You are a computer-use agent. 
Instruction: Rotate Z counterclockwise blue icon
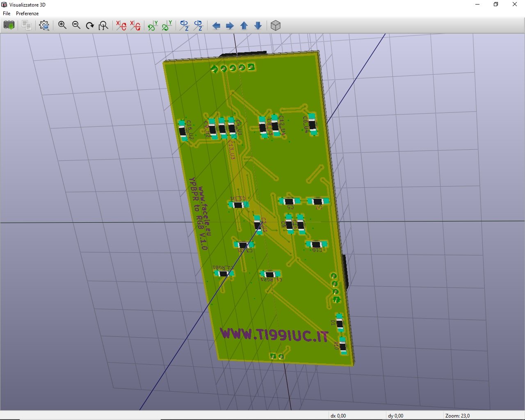pyautogui.click(x=199, y=25)
